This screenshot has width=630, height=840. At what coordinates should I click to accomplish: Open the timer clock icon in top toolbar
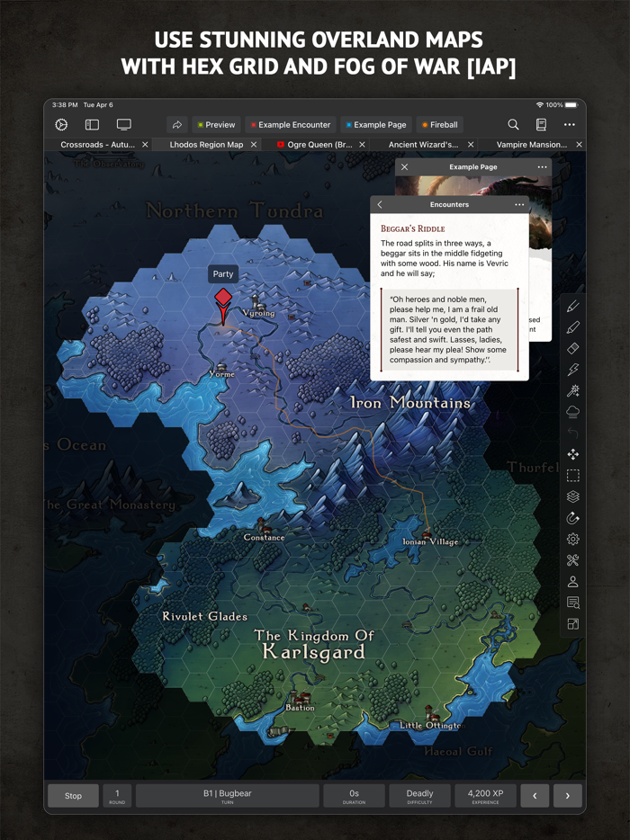tap(61, 125)
